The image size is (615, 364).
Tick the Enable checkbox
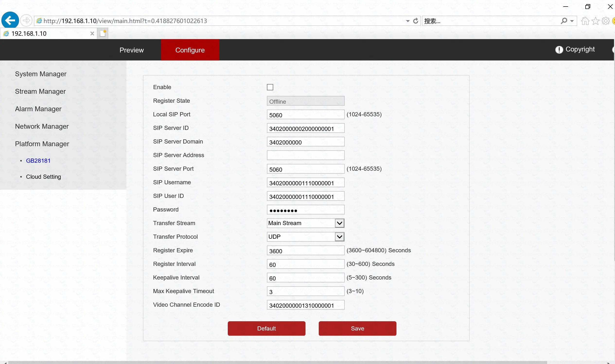270,87
